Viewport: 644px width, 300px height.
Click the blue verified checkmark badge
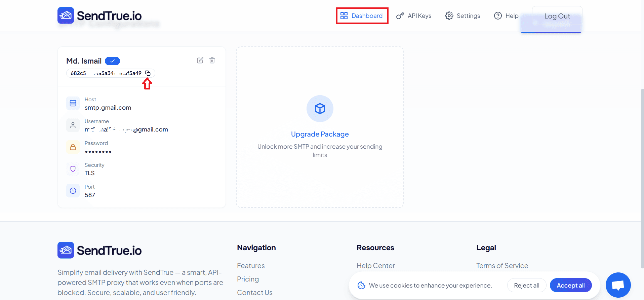tap(112, 61)
